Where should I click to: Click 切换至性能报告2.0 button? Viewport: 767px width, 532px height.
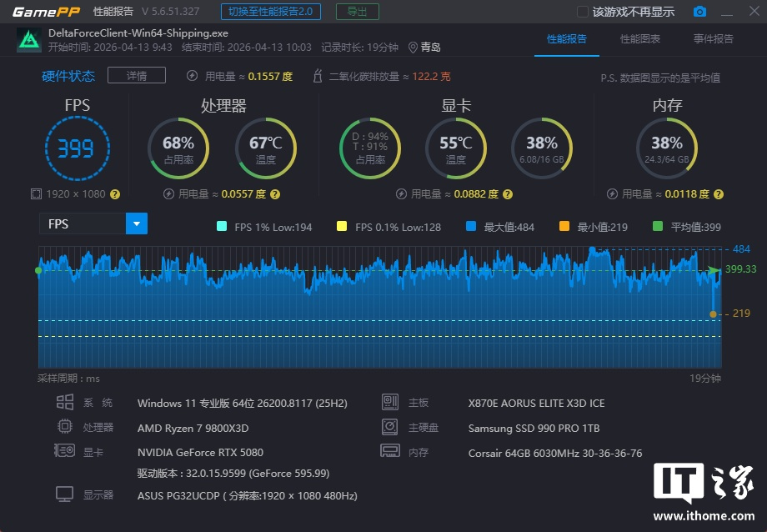pos(270,12)
